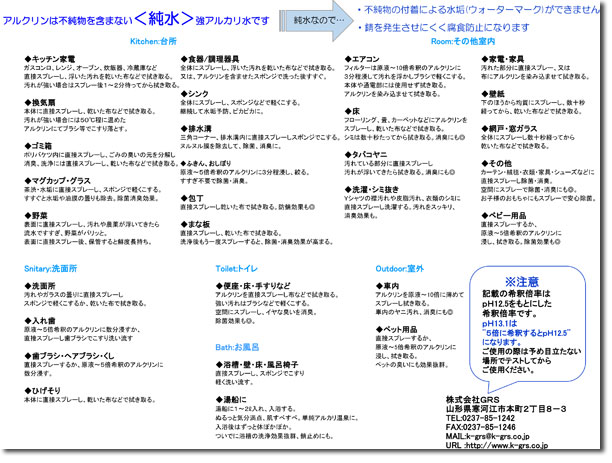Click the '◆洗濯・シミ抜き' item heading
The width and height of the screenshot is (612, 463).
click(x=372, y=189)
